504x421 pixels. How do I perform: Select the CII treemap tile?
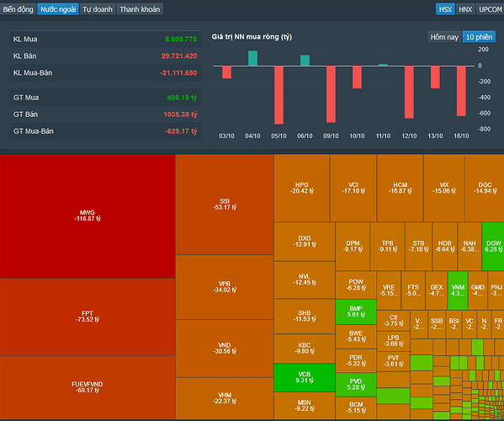[393, 321]
